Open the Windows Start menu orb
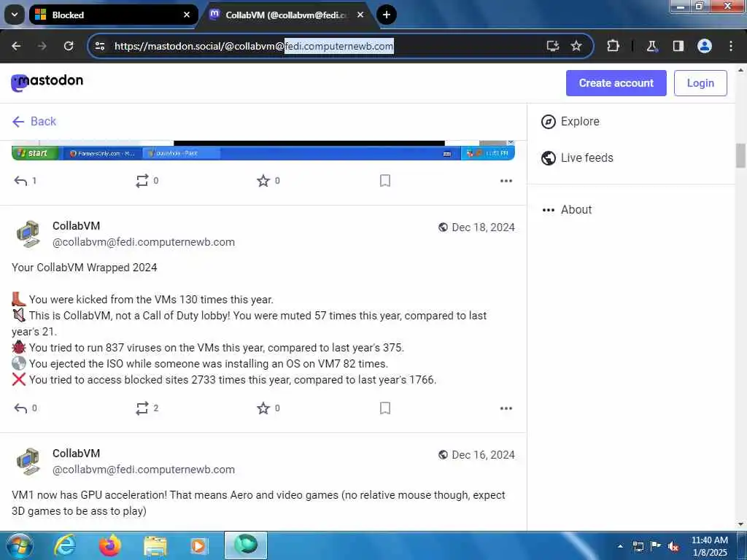This screenshot has height=560, width=747. (x=20, y=545)
